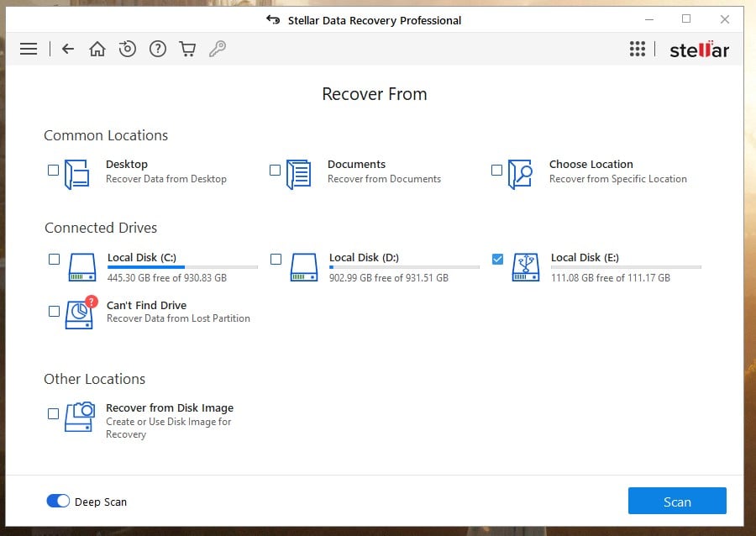The height and width of the screenshot is (536, 756).
Task: Click 'Recover Data from Lost Partition' text
Action: 178,318
